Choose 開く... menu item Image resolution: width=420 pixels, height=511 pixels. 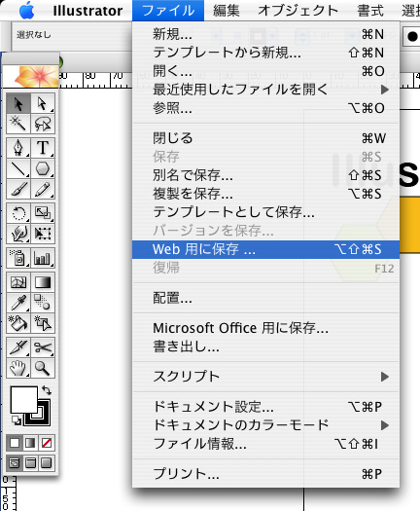[x=265, y=71]
